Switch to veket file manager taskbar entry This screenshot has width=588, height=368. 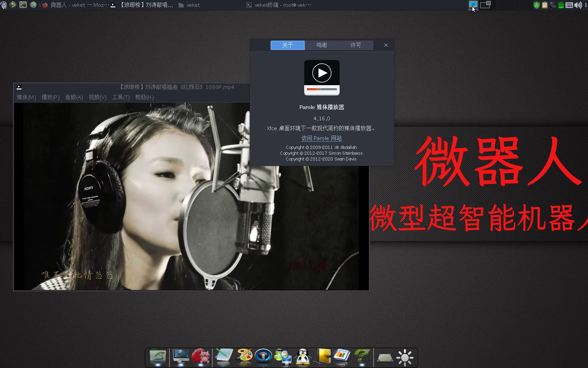[189, 5]
